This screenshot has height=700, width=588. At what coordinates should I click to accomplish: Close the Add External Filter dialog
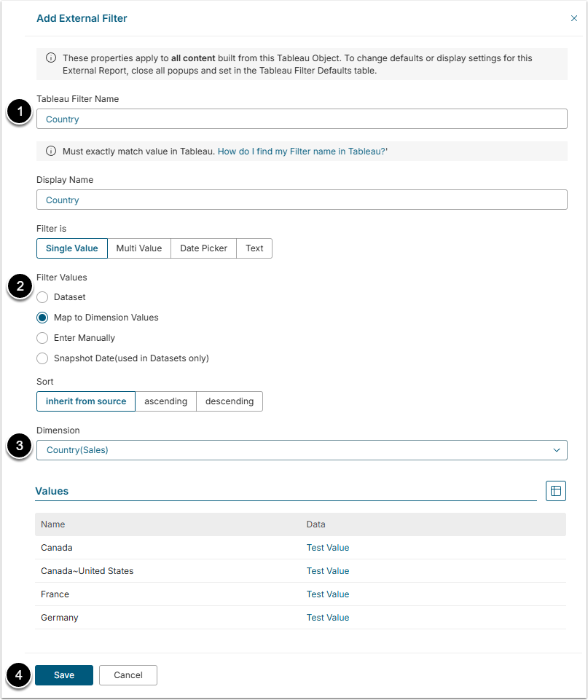(x=573, y=18)
